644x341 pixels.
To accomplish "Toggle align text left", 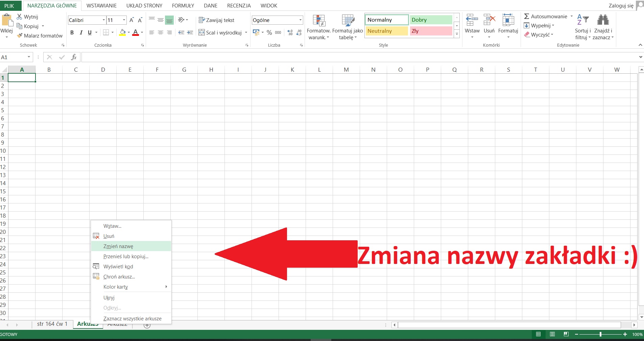I will pyautogui.click(x=152, y=32).
